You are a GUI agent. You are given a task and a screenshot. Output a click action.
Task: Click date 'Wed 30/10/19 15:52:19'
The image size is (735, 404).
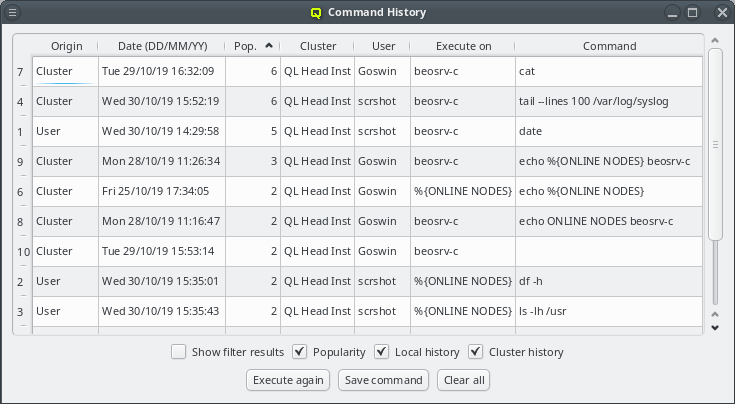[x=162, y=101]
